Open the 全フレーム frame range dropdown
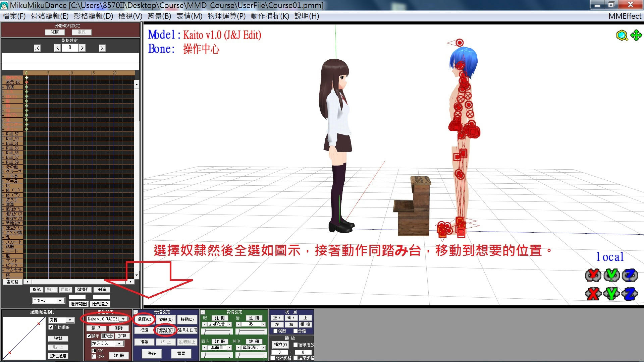Screen dimensions: 644x362 pos(60,301)
